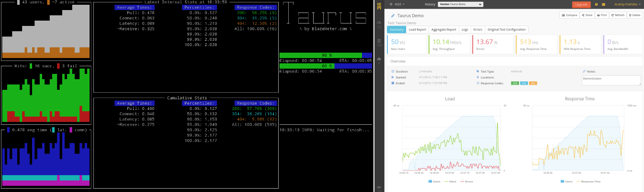The image size is (644, 192).
Task: Click the 90 % progress bar in terminal
Action: pyautogui.click(x=326, y=55)
